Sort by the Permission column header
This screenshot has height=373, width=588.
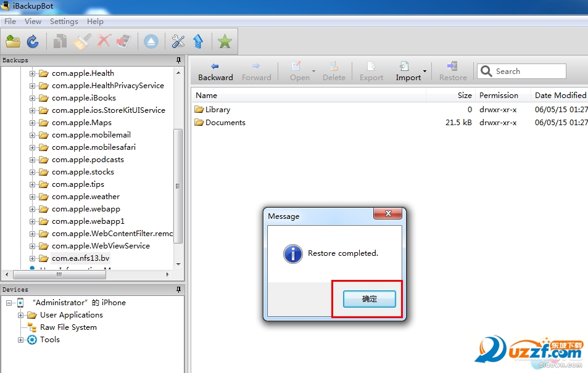(503, 95)
